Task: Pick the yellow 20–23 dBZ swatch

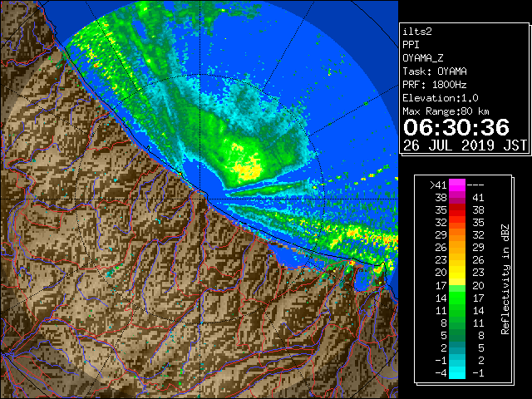Action: click(x=457, y=273)
